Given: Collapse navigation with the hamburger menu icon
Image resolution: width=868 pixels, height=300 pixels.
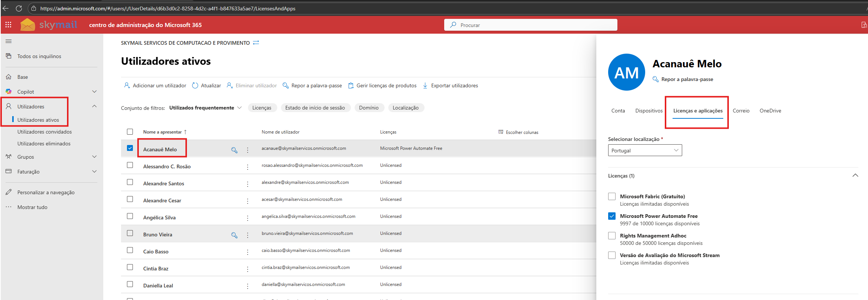Looking at the screenshot, I should [x=9, y=41].
